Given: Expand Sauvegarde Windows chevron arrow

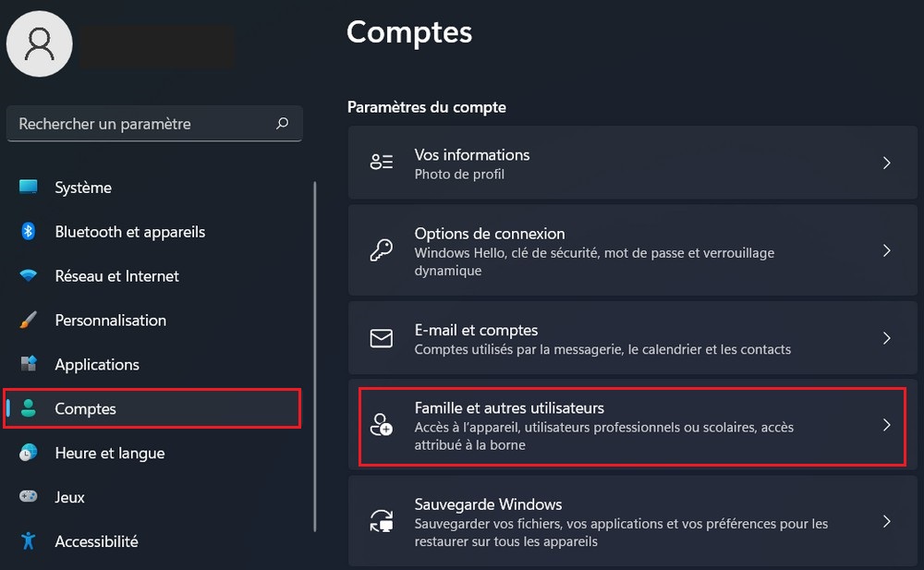Looking at the screenshot, I should [x=886, y=522].
